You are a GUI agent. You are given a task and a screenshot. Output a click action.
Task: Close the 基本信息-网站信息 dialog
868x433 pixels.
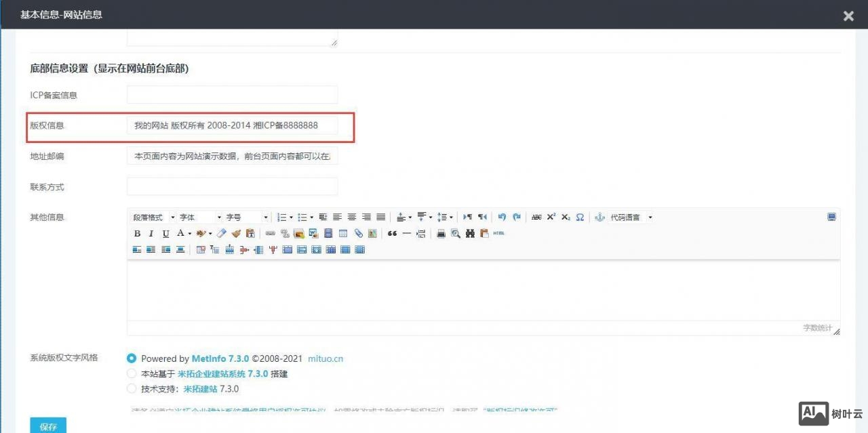tap(848, 16)
